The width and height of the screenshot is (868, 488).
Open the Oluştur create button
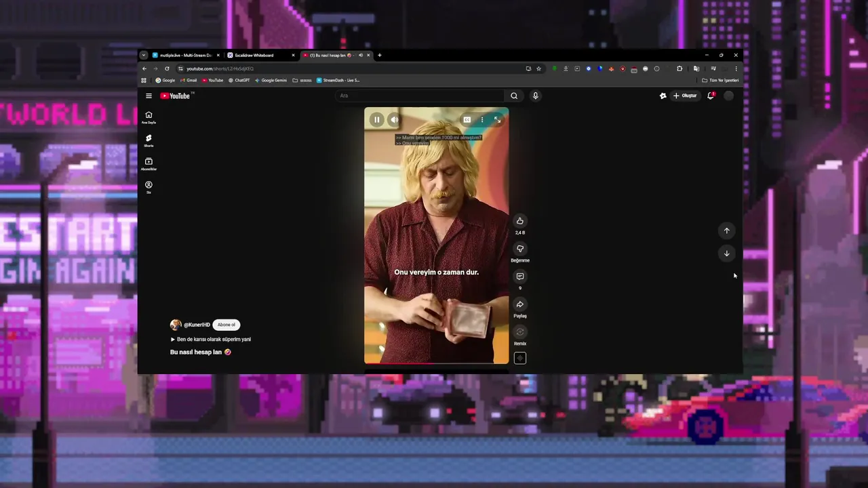pyautogui.click(x=685, y=96)
